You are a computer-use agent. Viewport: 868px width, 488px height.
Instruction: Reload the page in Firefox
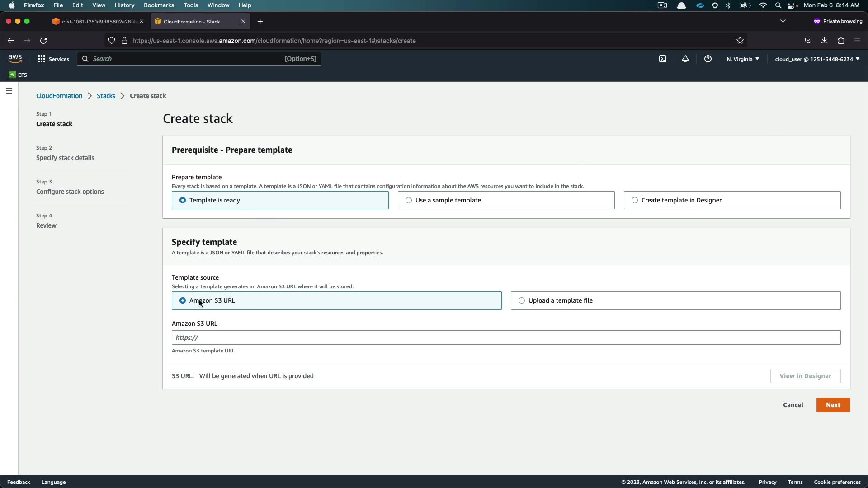point(43,41)
